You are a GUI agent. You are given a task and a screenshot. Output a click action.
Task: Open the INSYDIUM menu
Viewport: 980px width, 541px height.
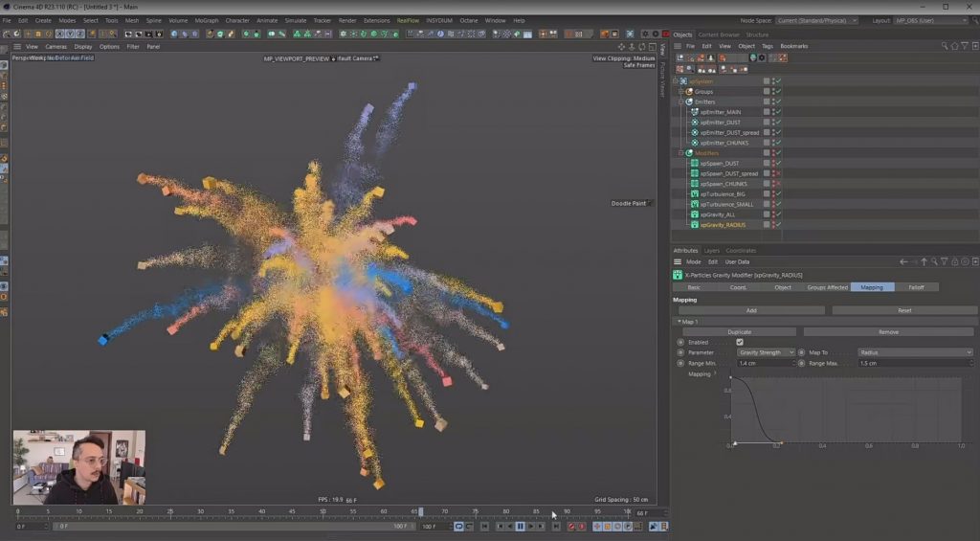pos(438,21)
